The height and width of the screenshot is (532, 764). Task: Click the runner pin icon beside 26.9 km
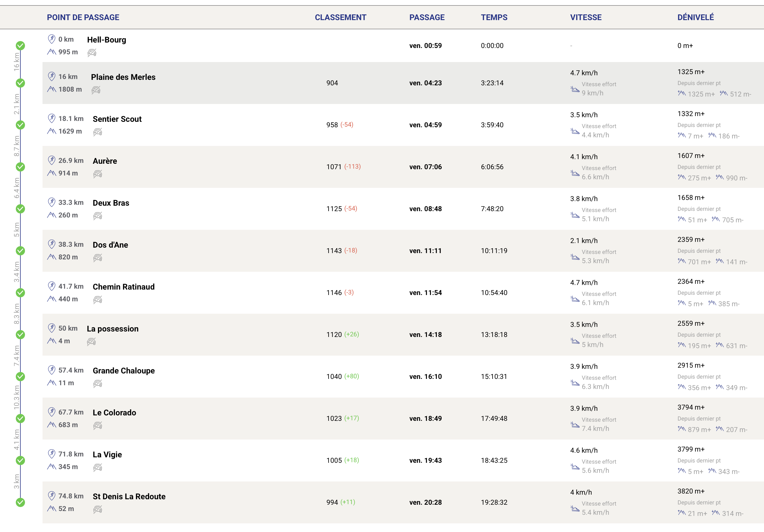click(52, 160)
